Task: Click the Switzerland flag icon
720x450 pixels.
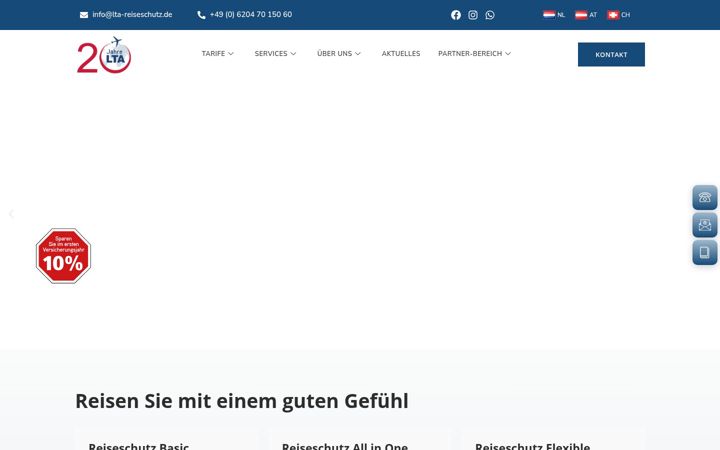Action: [x=613, y=15]
